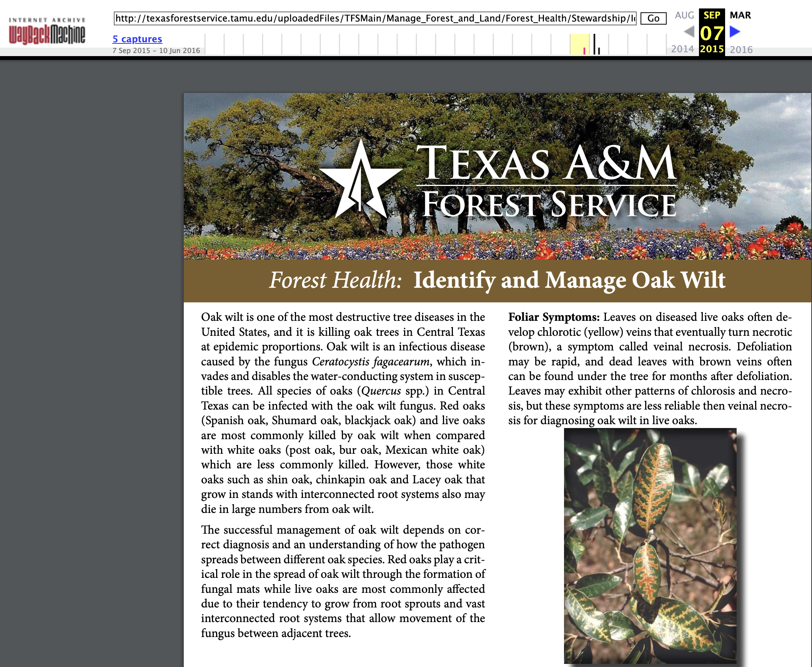Viewport: 812px width, 667px height.
Task: Click the Go button
Action: 653,18
